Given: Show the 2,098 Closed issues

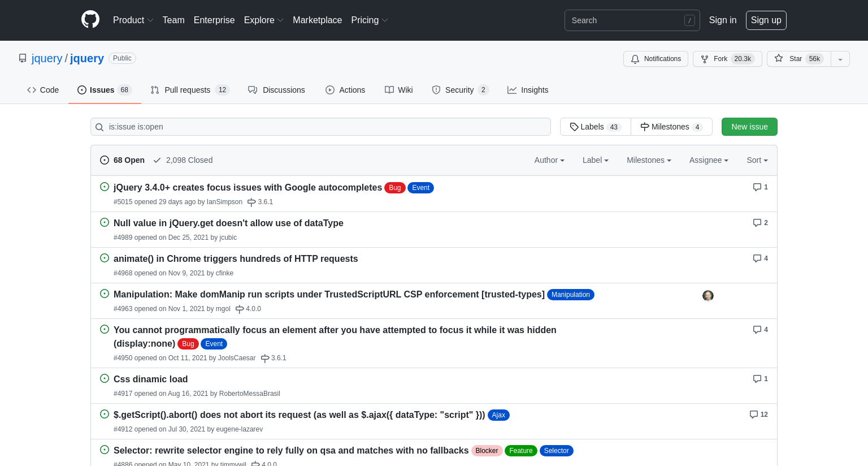Looking at the screenshot, I should (x=183, y=160).
